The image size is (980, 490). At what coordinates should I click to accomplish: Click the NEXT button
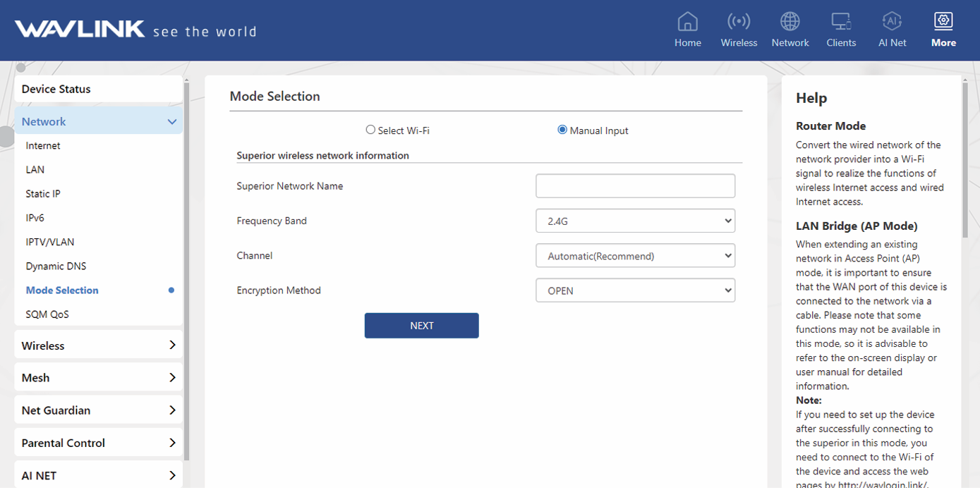click(x=422, y=326)
